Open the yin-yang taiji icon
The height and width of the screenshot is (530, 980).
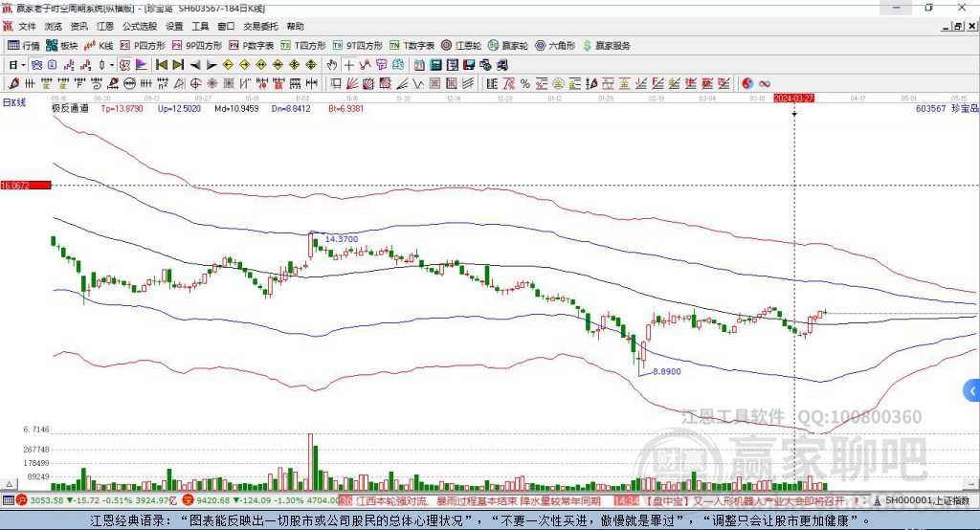[747, 84]
